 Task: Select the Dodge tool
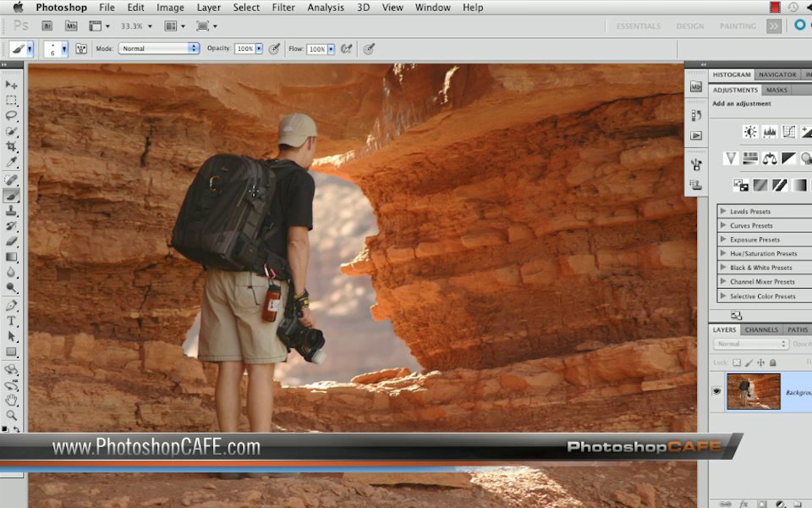coord(11,288)
